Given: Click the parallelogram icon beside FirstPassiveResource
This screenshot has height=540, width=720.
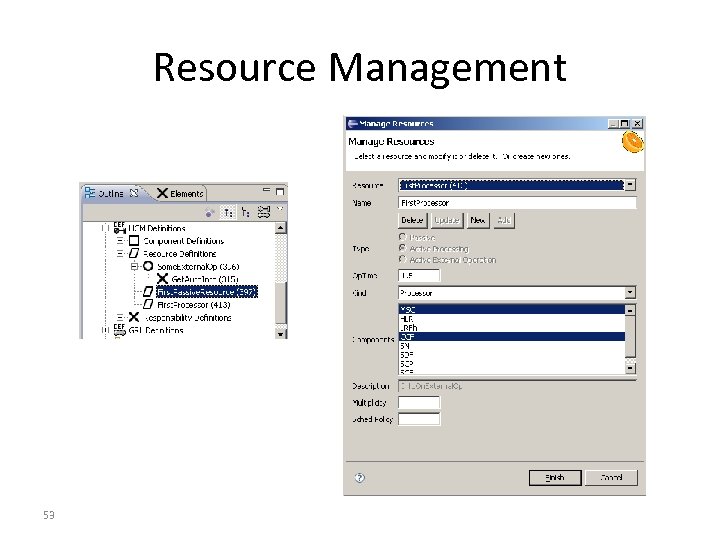Looking at the screenshot, I should pos(148,291).
